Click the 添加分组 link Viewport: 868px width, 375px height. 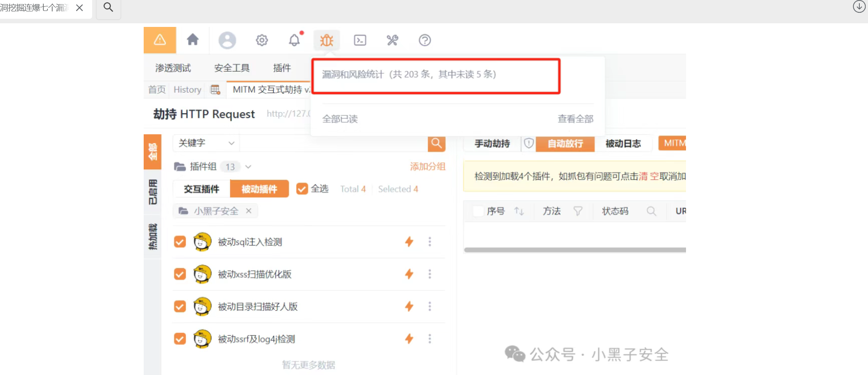point(427,167)
